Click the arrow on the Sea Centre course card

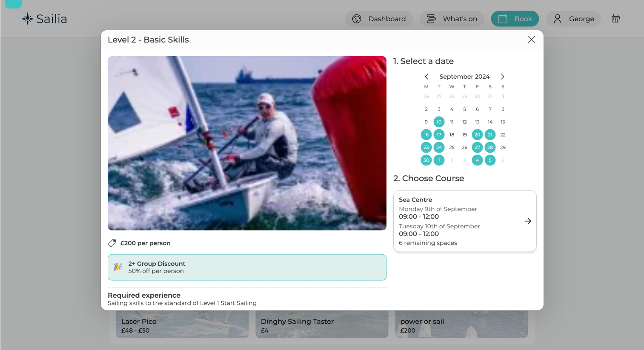click(528, 221)
